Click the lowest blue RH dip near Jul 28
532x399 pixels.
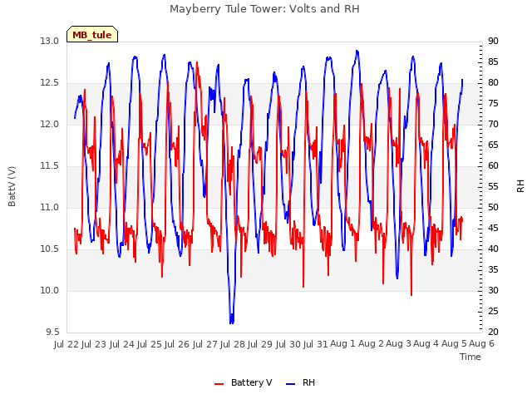tap(232, 321)
